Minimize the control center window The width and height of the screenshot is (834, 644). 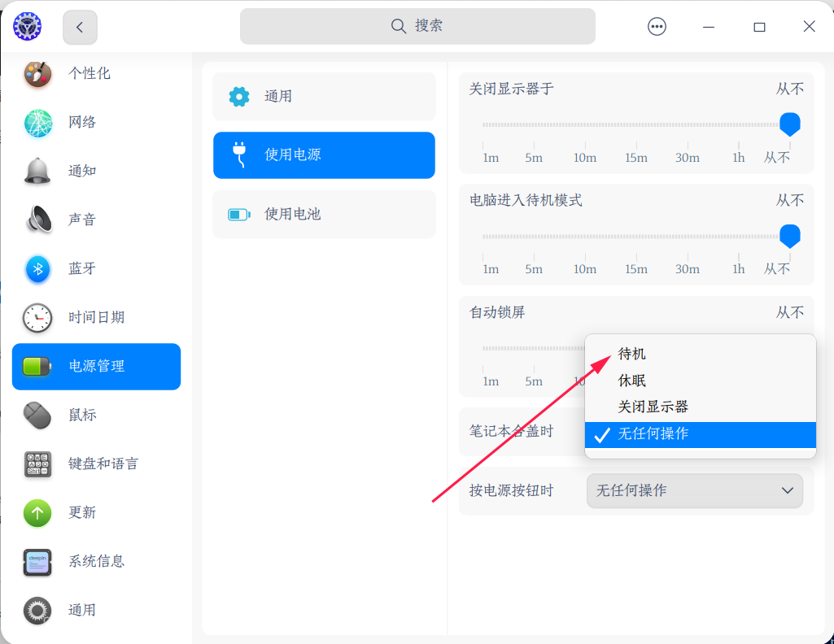[709, 27]
